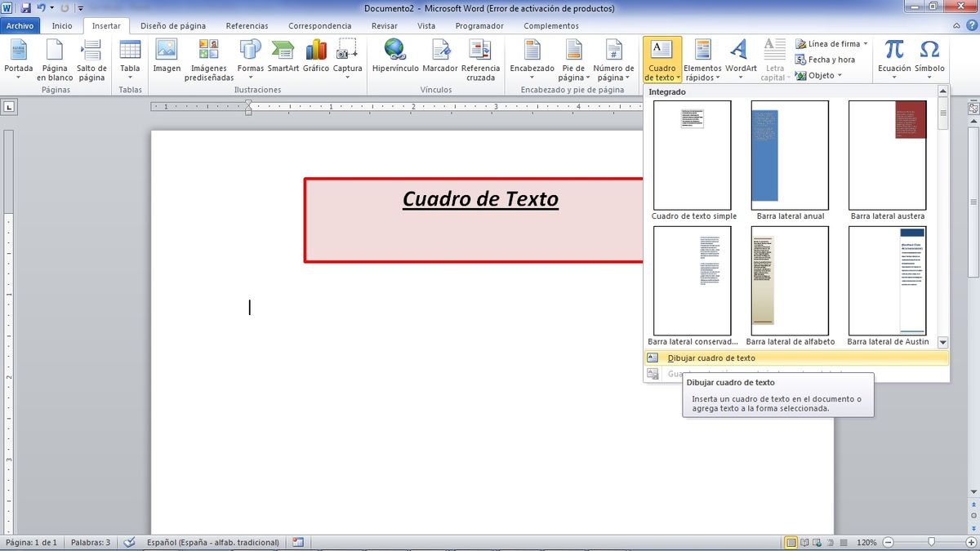Pick the Cuadro de texto simple thumbnail

(693, 156)
